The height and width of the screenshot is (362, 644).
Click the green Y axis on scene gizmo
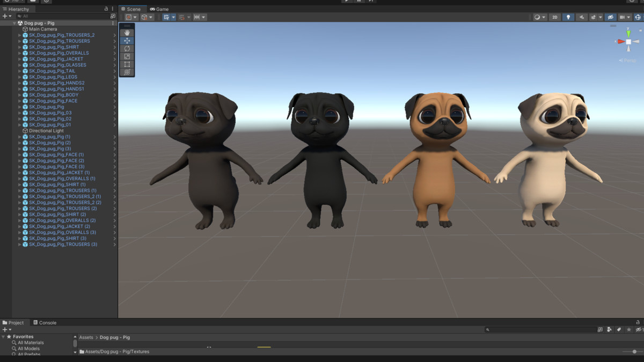click(628, 33)
